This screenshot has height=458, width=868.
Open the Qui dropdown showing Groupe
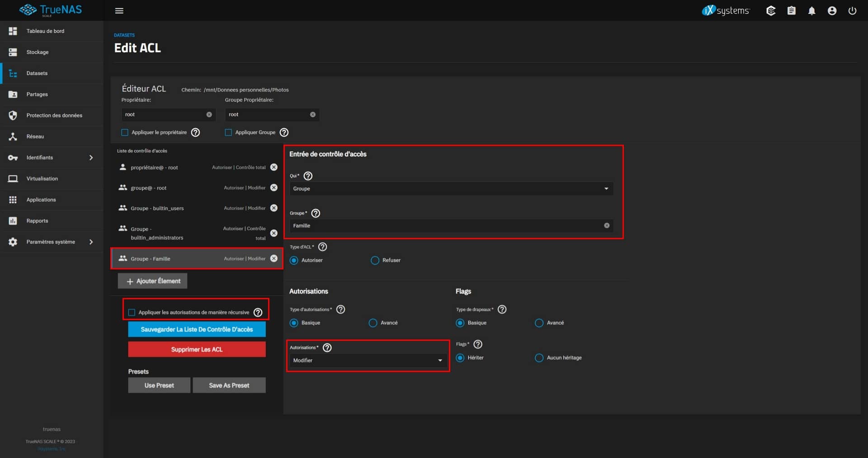pyautogui.click(x=451, y=189)
